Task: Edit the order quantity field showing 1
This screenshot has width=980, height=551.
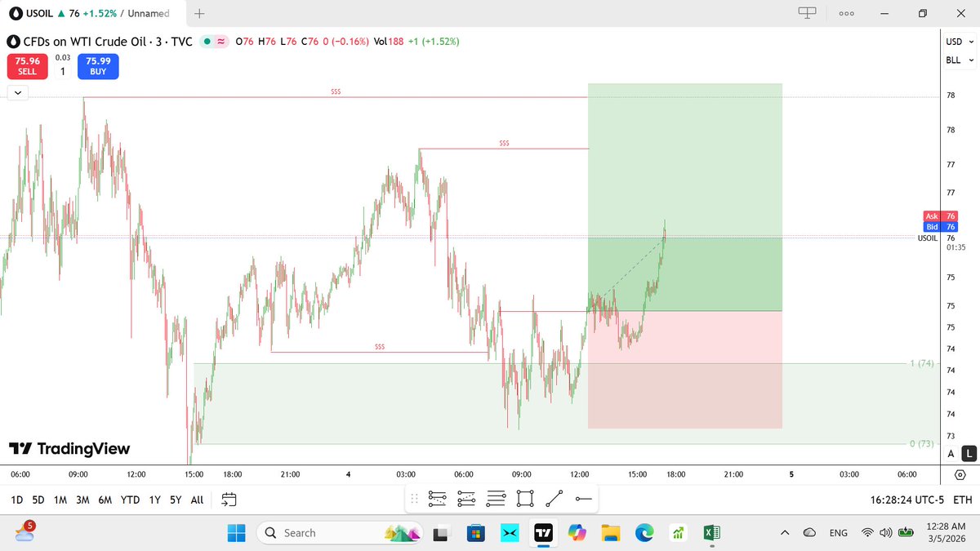Action: pos(63,71)
